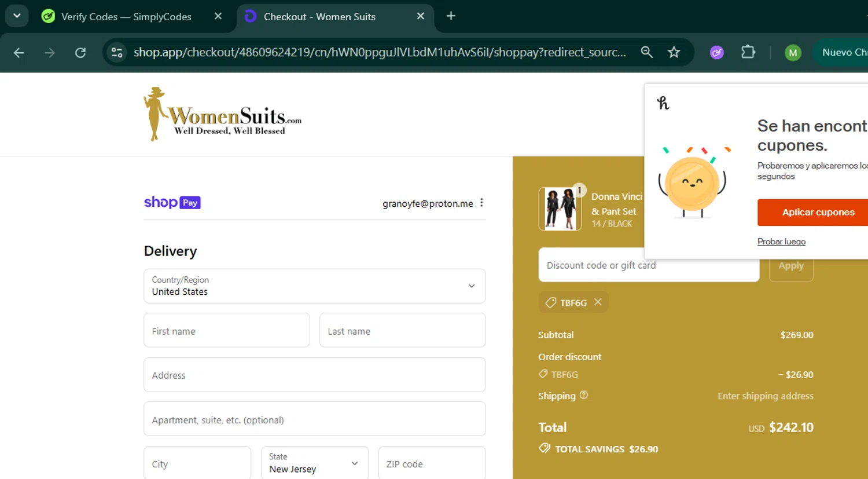Focus the First name field

pyautogui.click(x=227, y=330)
